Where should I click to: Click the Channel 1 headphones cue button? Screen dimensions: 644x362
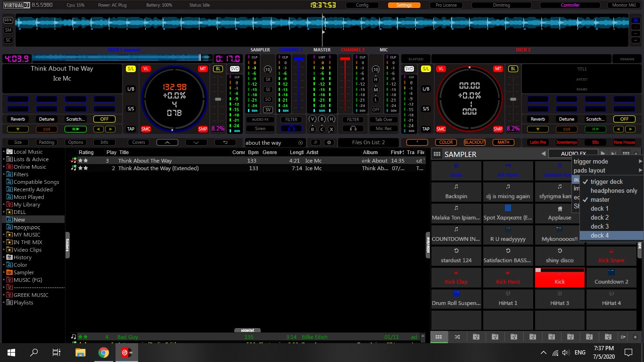[x=291, y=129]
